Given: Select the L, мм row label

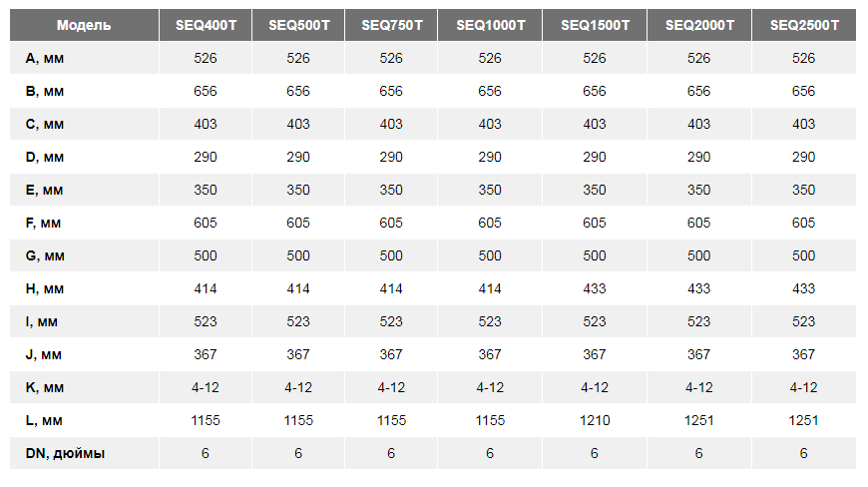Looking at the screenshot, I should (x=44, y=420).
